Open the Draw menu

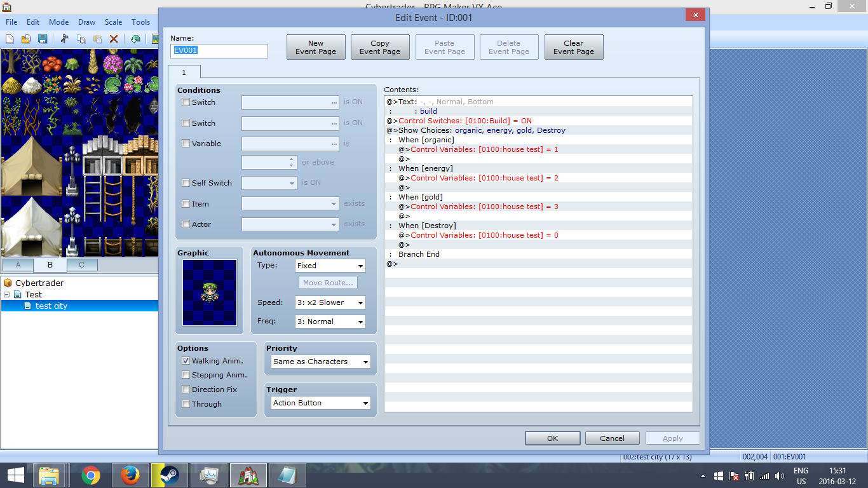point(87,22)
